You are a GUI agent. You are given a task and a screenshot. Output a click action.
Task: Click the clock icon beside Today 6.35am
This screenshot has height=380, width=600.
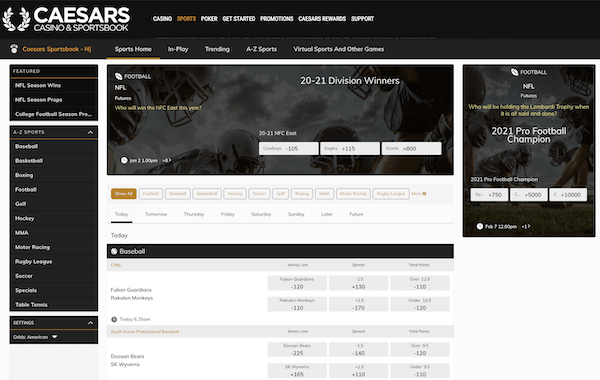point(114,319)
